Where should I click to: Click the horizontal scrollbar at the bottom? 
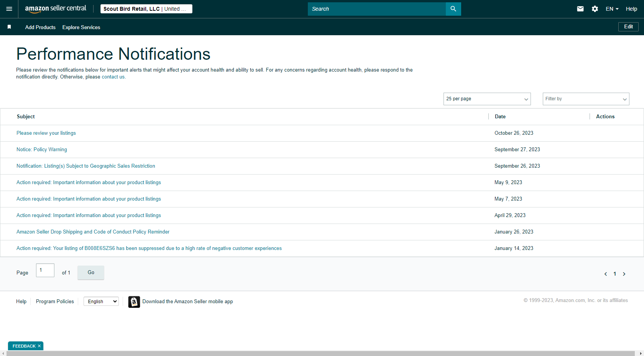point(320,353)
